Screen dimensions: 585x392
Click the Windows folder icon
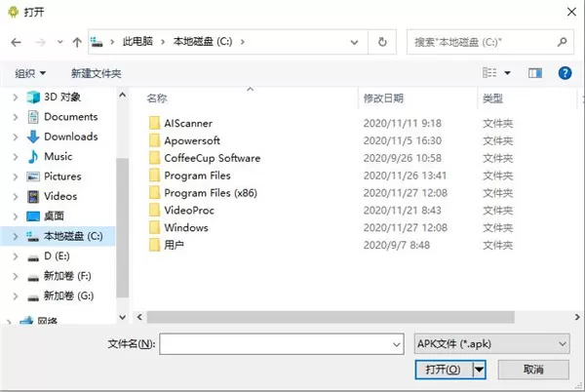pyautogui.click(x=154, y=227)
